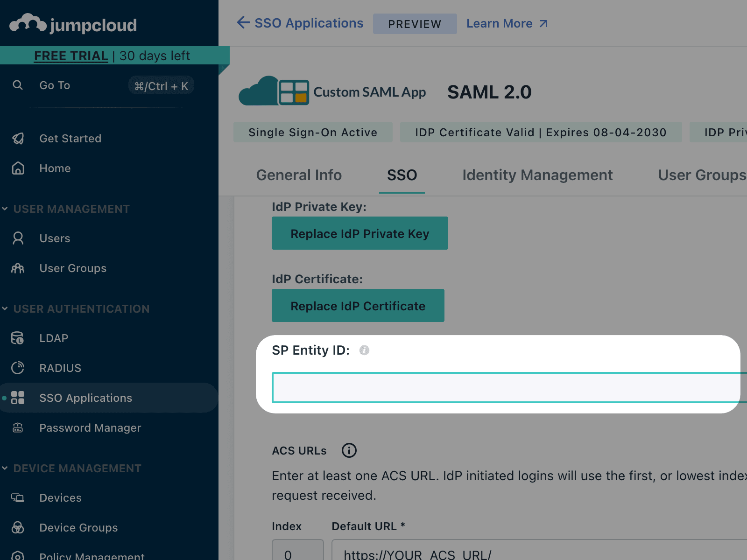
Task: Collapse the USER MANAGEMENT section
Action: [5, 209]
